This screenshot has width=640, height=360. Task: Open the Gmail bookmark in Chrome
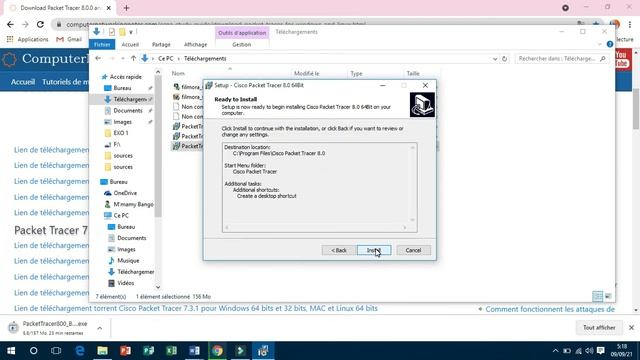[x=69, y=39]
